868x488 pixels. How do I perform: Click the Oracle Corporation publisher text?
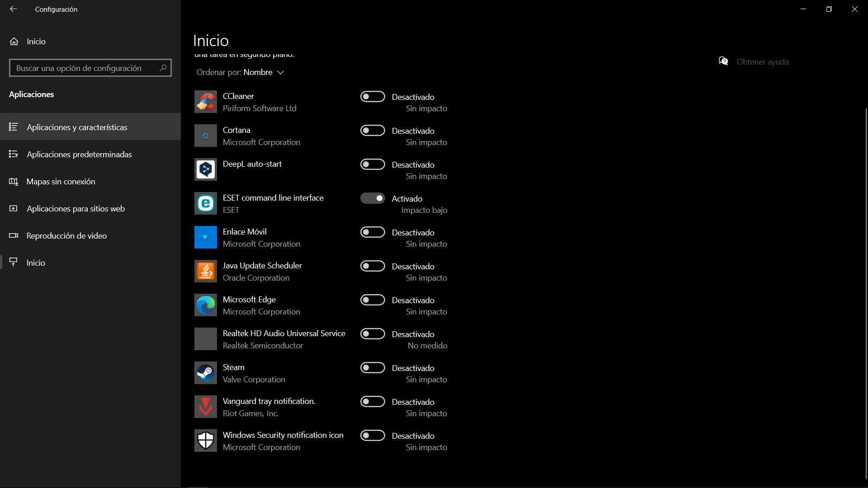[x=256, y=278]
